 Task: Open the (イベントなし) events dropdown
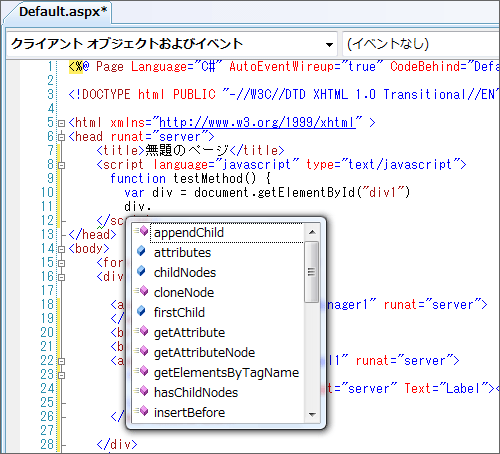click(421, 44)
